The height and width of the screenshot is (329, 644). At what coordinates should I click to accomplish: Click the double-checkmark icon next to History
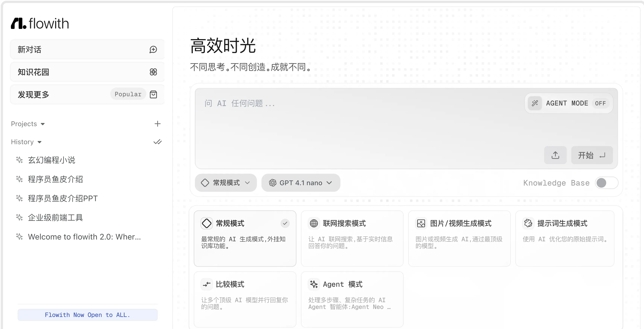point(157,142)
